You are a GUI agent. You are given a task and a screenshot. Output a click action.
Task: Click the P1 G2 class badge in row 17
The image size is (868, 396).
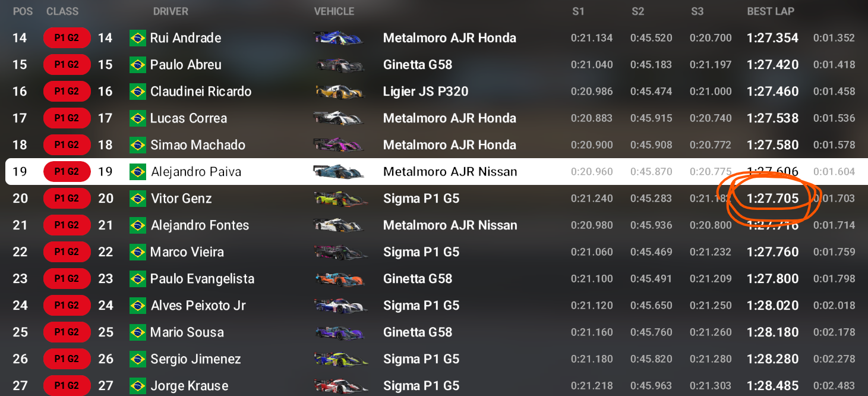67,118
